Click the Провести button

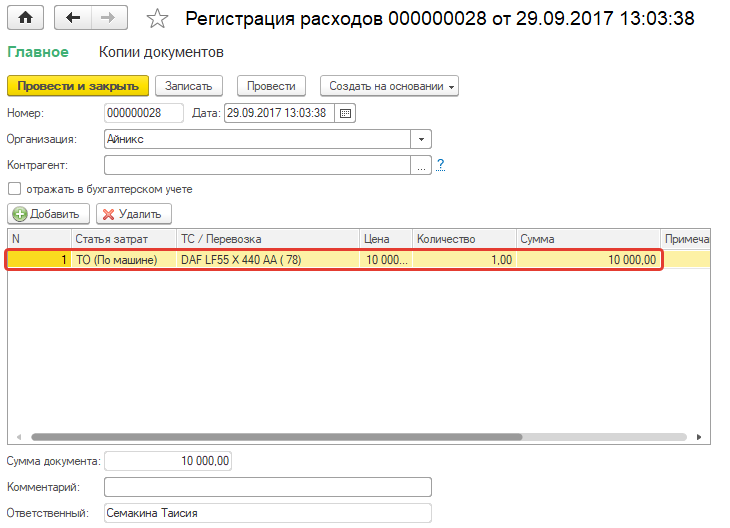271,86
